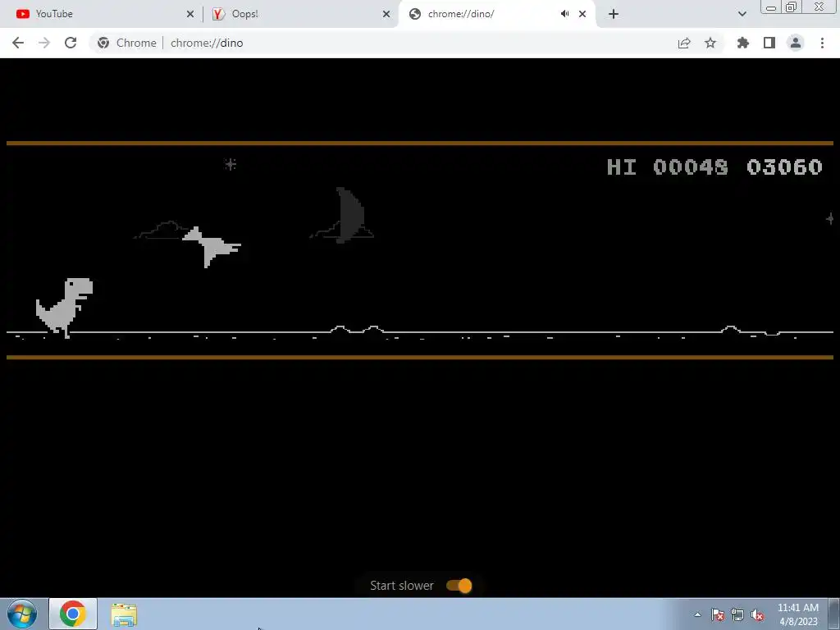Open the network tray icon

point(737,614)
